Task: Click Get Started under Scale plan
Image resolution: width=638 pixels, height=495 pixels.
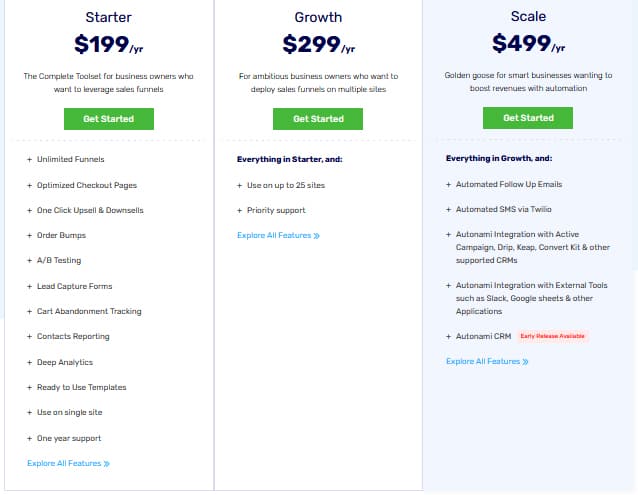Action: pos(528,118)
